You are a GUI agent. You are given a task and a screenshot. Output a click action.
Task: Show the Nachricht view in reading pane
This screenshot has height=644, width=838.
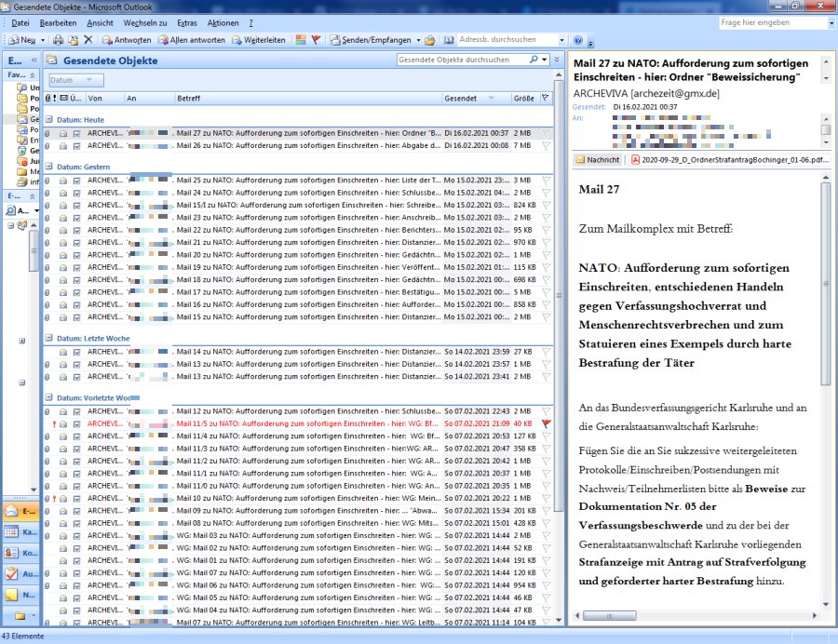coord(598,160)
